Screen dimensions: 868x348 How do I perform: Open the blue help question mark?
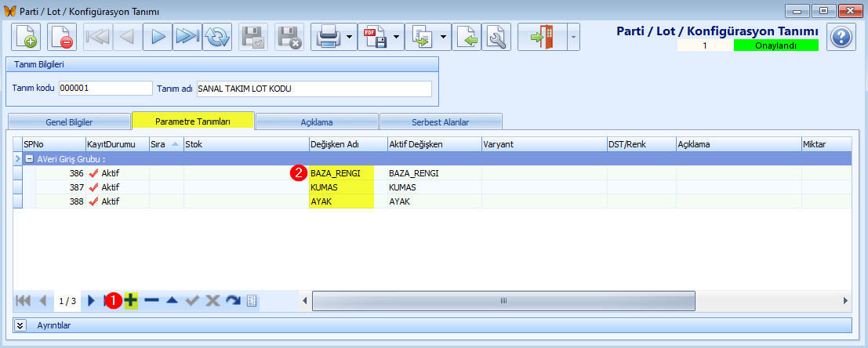[x=841, y=37]
